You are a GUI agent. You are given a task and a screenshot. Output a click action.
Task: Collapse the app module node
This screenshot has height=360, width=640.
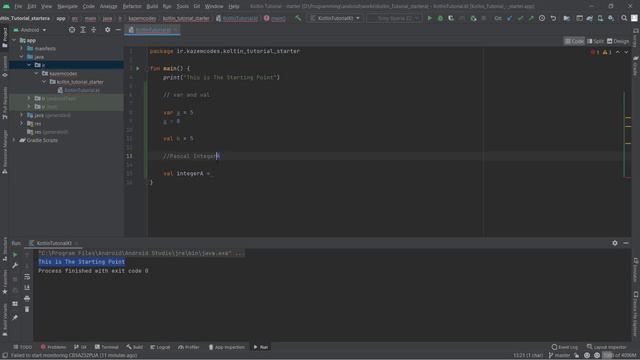pyautogui.click(x=15, y=40)
